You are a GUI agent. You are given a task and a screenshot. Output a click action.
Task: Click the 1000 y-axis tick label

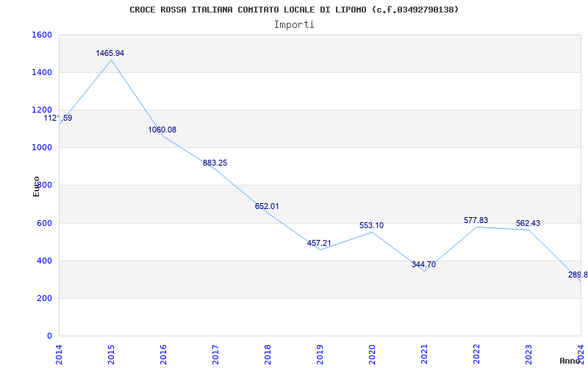coord(42,148)
